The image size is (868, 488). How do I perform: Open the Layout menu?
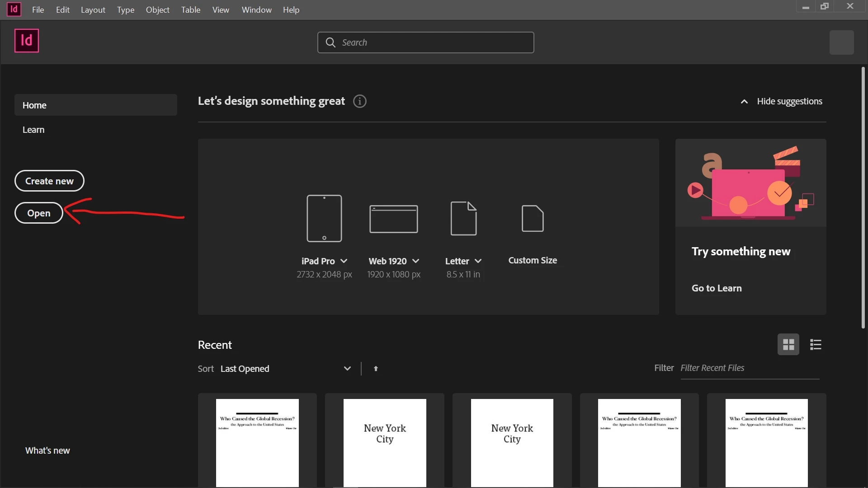pyautogui.click(x=93, y=9)
